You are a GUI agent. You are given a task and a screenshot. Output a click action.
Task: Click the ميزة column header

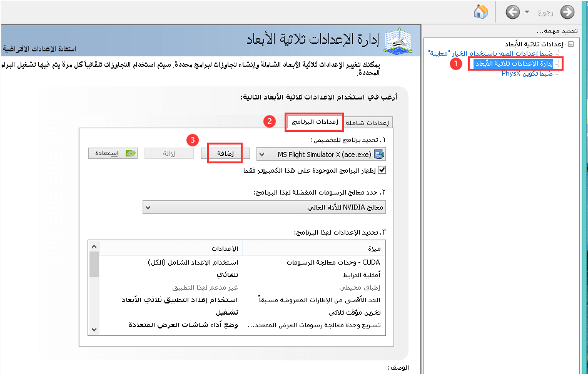pos(314,248)
